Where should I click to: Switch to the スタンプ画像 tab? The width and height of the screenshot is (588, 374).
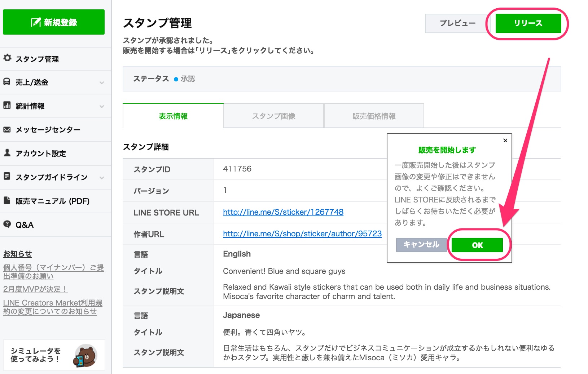[x=273, y=116]
